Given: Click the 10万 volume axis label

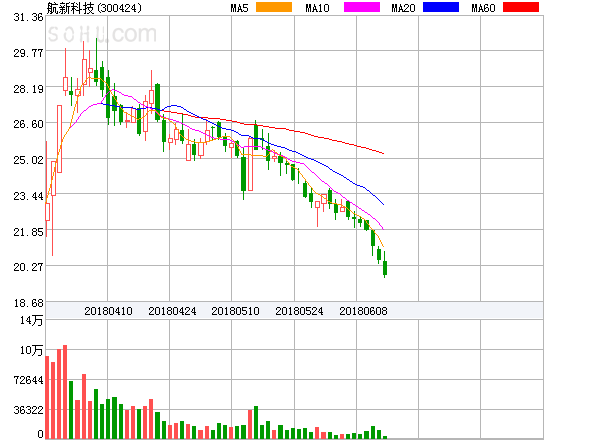Looking at the screenshot, I should [x=32, y=350].
